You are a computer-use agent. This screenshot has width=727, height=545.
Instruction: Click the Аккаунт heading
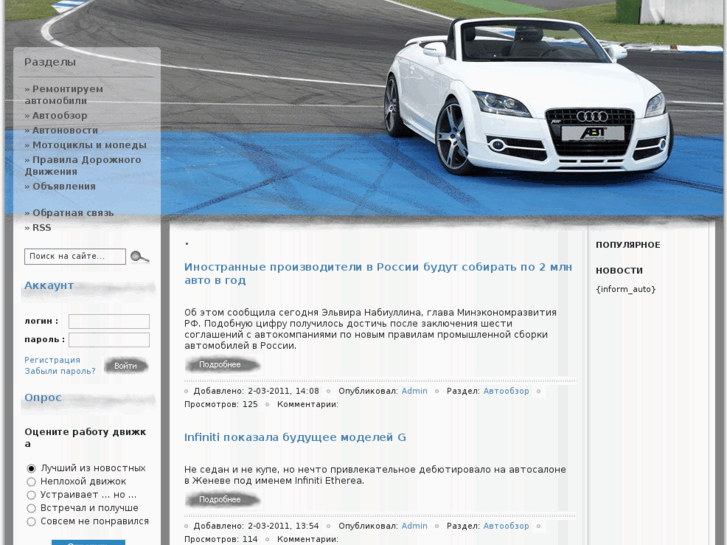[49, 285]
